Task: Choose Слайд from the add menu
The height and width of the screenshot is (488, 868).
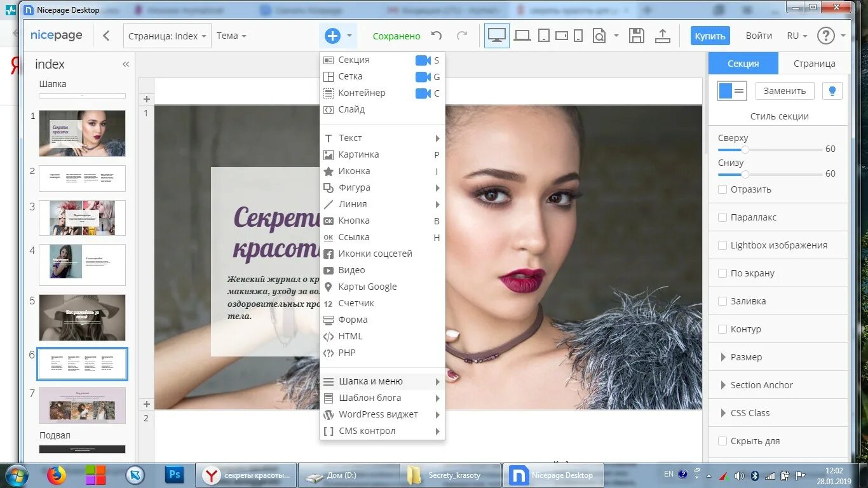Action: [x=383, y=109]
